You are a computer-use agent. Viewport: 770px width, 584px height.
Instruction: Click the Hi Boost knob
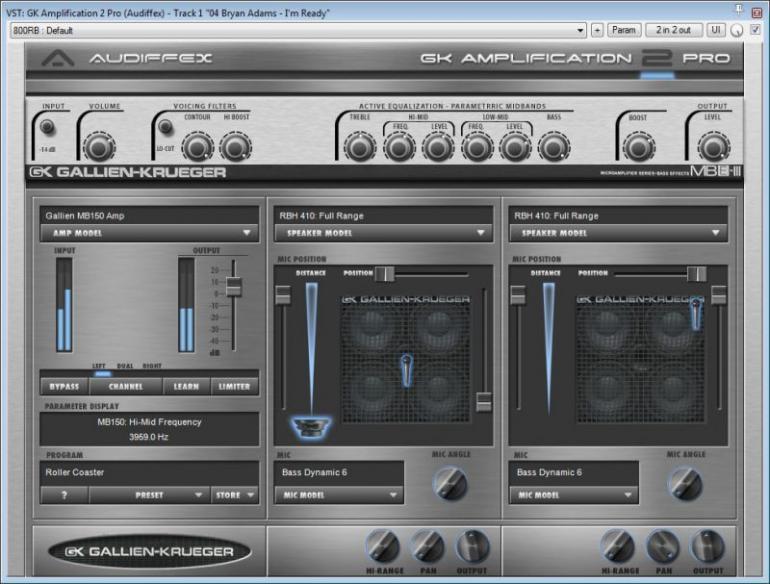pyautogui.click(x=235, y=147)
